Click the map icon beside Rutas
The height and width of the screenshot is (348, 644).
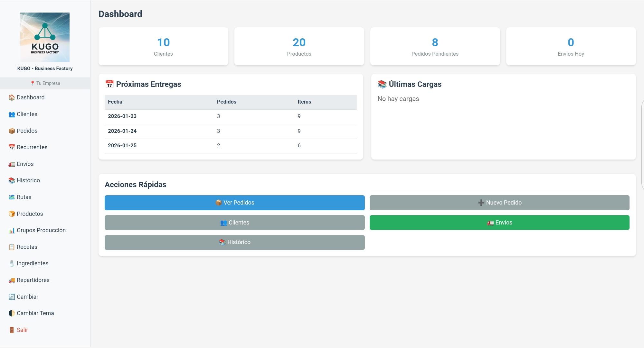tap(12, 197)
